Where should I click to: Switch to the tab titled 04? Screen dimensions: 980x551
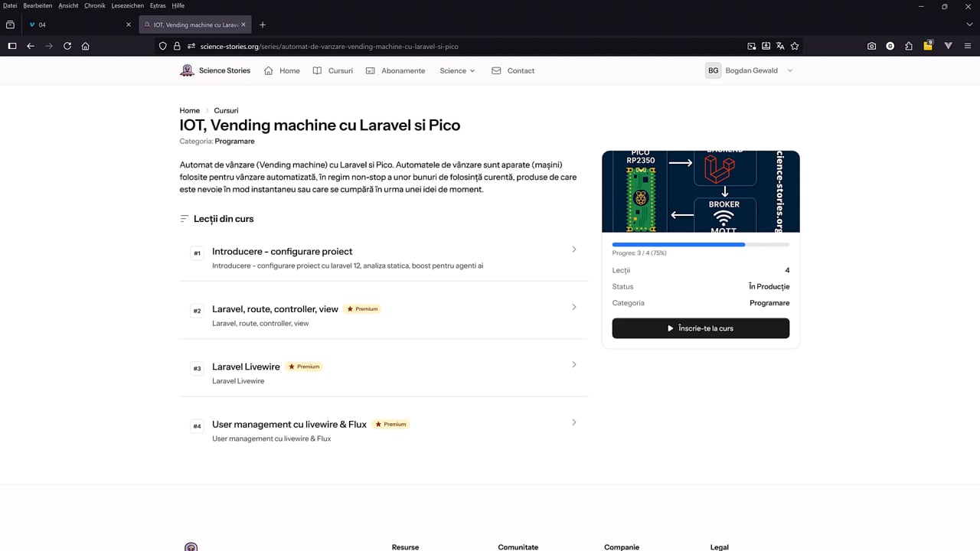76,24
